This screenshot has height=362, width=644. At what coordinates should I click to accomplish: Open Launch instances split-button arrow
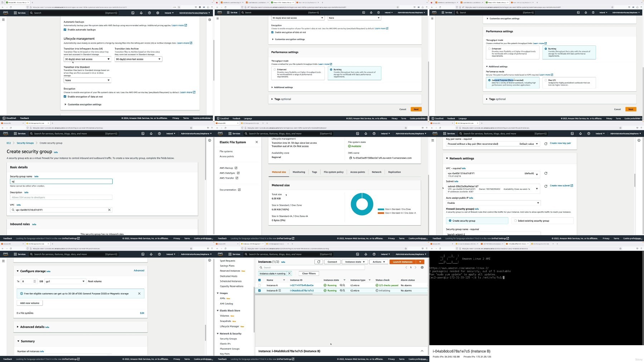click(x=420, y=262)
